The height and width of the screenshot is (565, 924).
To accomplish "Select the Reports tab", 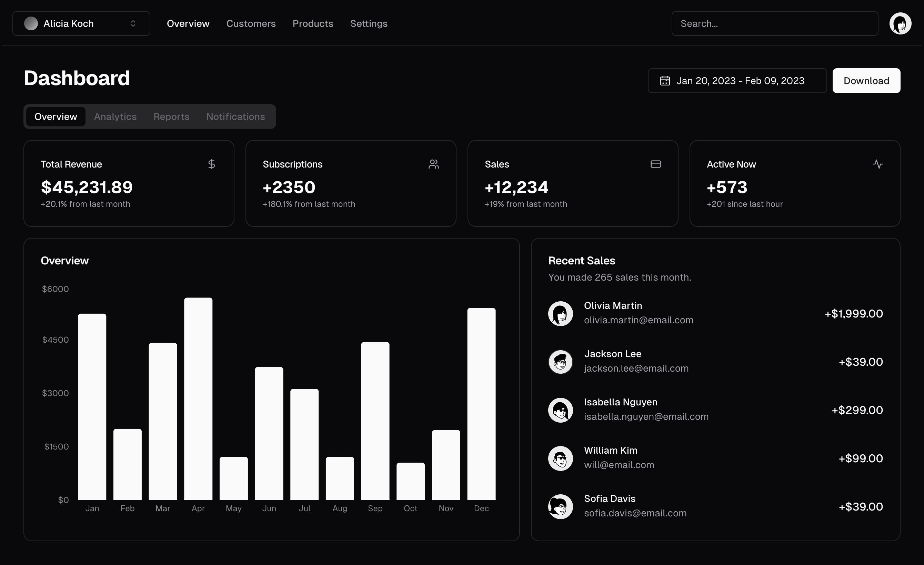I will point(171,116).
